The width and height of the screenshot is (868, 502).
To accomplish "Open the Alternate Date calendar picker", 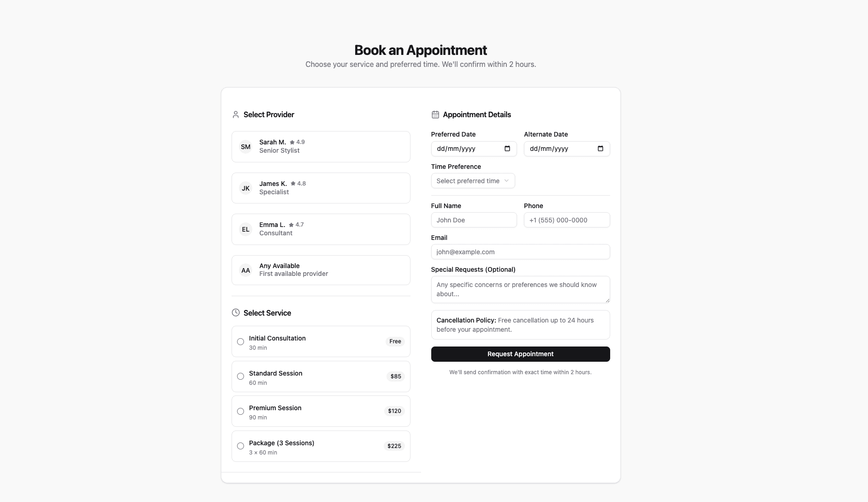I will [600, 149].
